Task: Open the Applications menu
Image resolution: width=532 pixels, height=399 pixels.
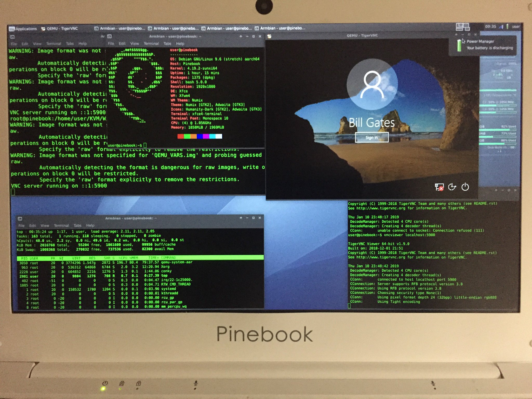Action: [25, 29]
